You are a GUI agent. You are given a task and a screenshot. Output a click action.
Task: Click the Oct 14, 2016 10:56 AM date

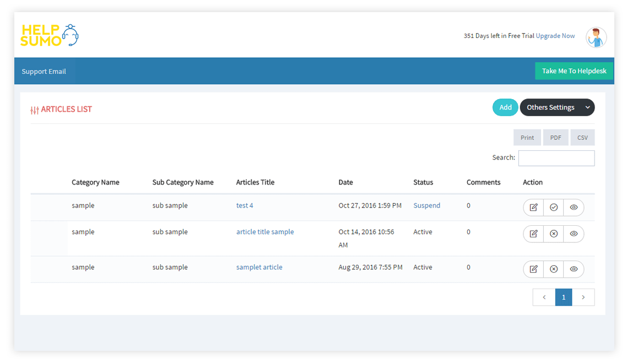point(366,238)
